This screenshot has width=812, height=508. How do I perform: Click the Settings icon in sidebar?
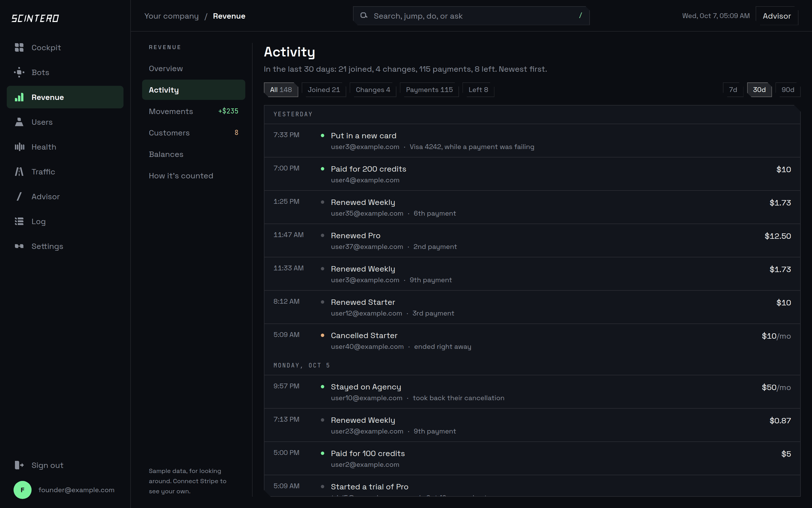pos(19,246)
